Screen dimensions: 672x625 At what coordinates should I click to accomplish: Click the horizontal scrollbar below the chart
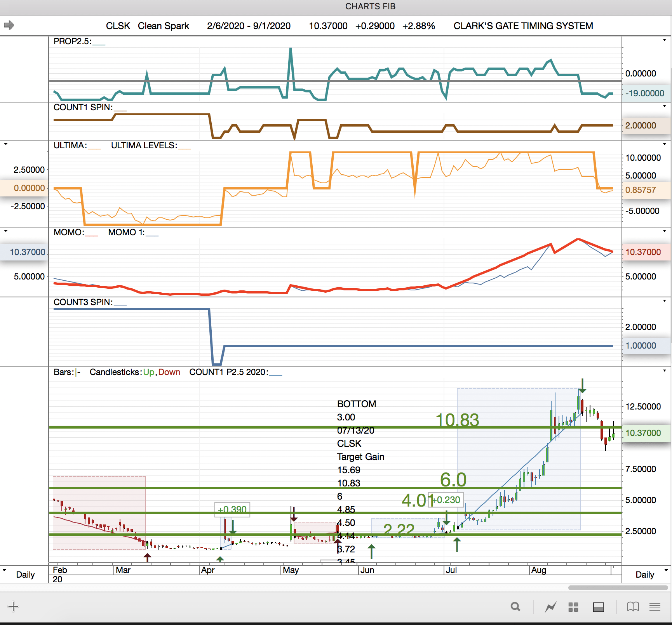[618, 588]
